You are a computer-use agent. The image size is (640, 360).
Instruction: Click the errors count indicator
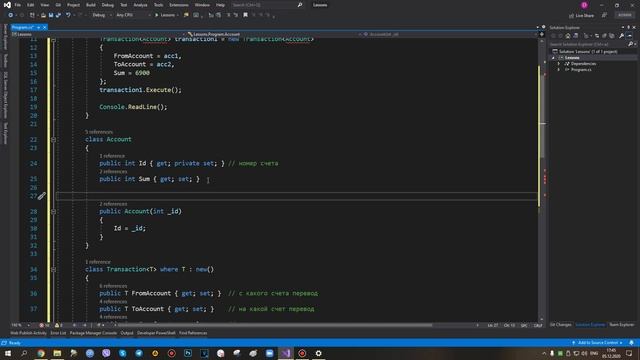pyautogui.click(x=44, y=325)
